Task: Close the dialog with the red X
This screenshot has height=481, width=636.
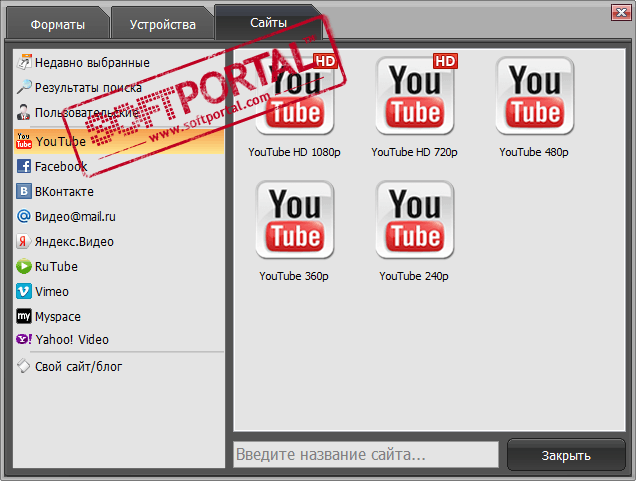Action: coord(621,13)
